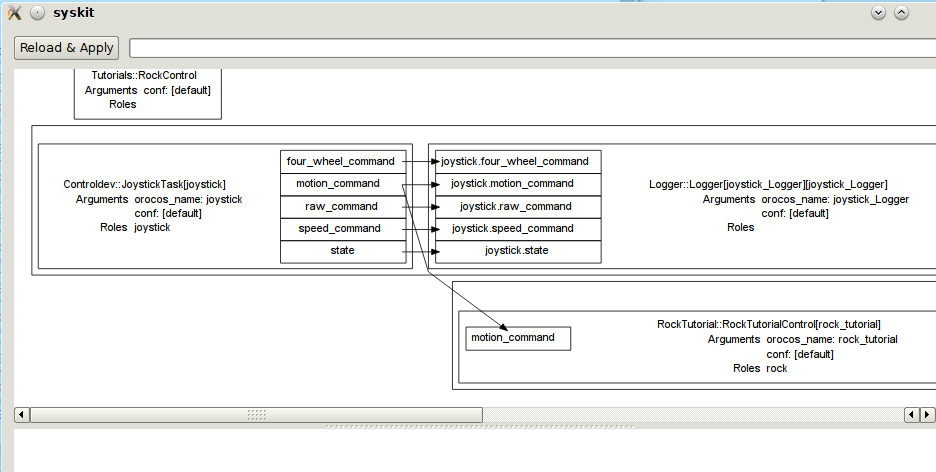The image size is (936, 472).
Task: Click RockTutorial::RockTutorialControl[rock_tutorial] label
Action: [769, 325]
